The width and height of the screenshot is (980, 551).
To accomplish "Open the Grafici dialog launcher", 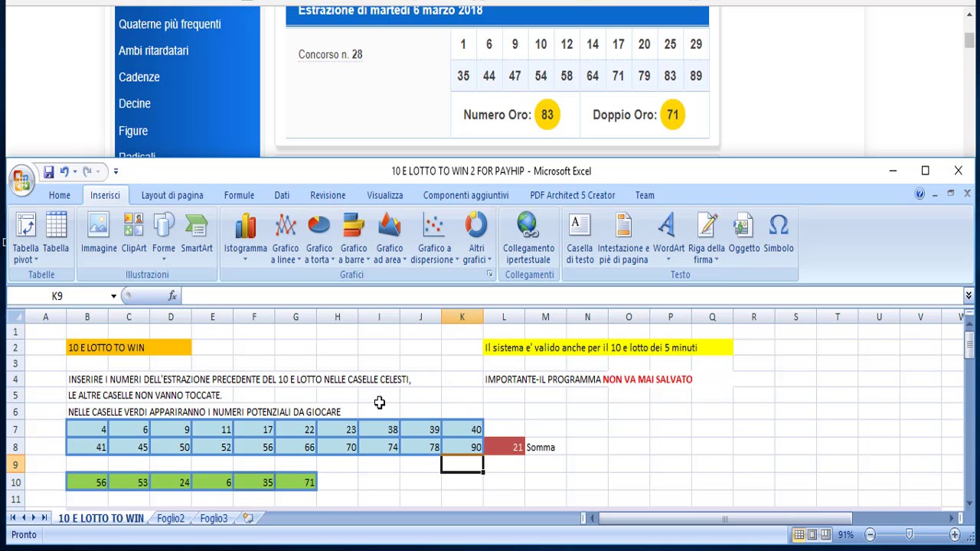I will pyautogui.click(x=489, y=273).
